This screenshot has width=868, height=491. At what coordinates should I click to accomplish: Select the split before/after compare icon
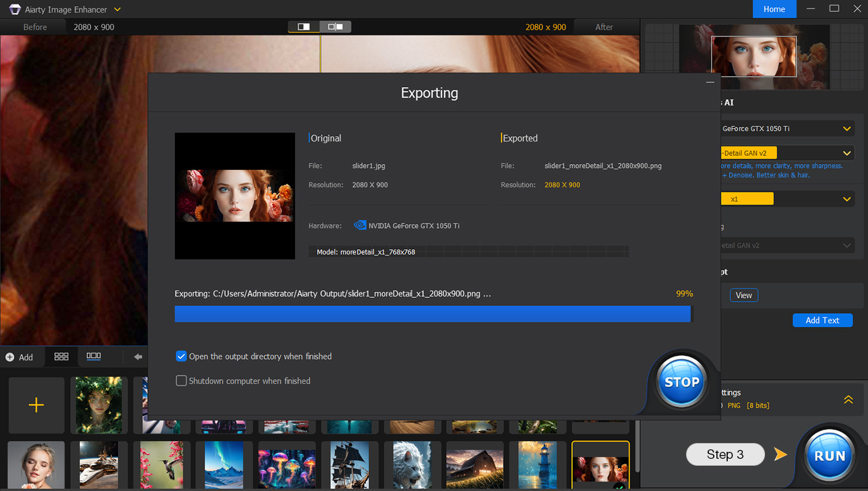pos(337,27)
